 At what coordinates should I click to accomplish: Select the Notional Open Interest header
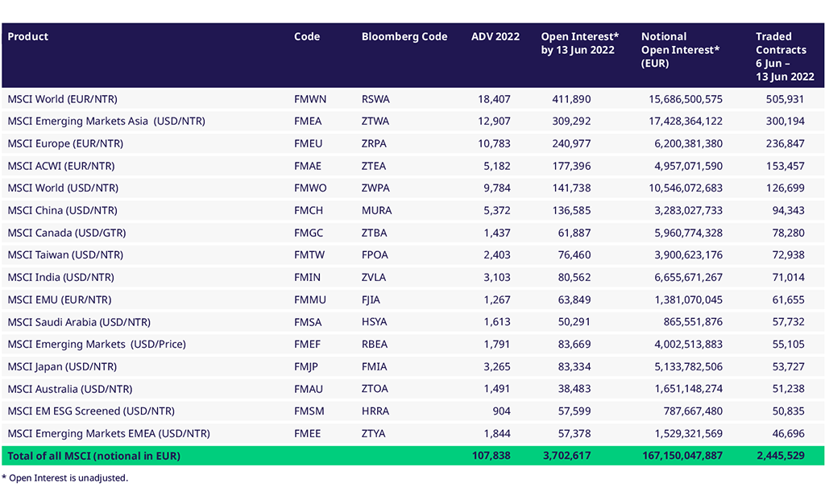(680, 50)
